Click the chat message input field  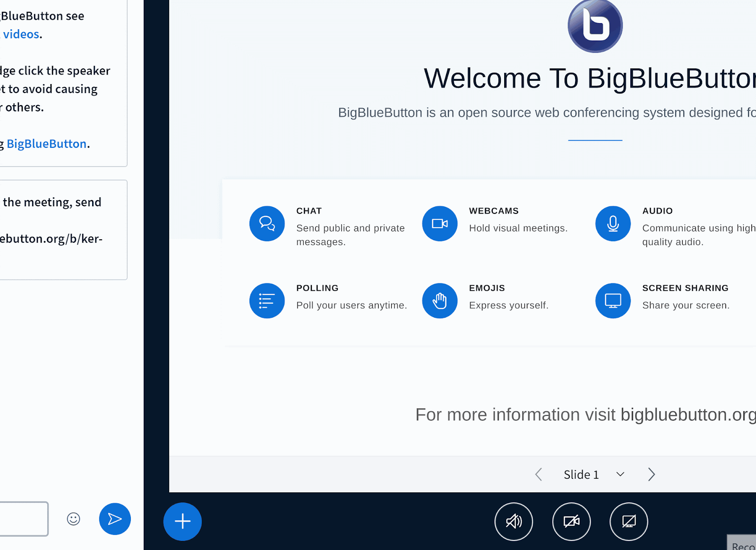pos(24,519)
